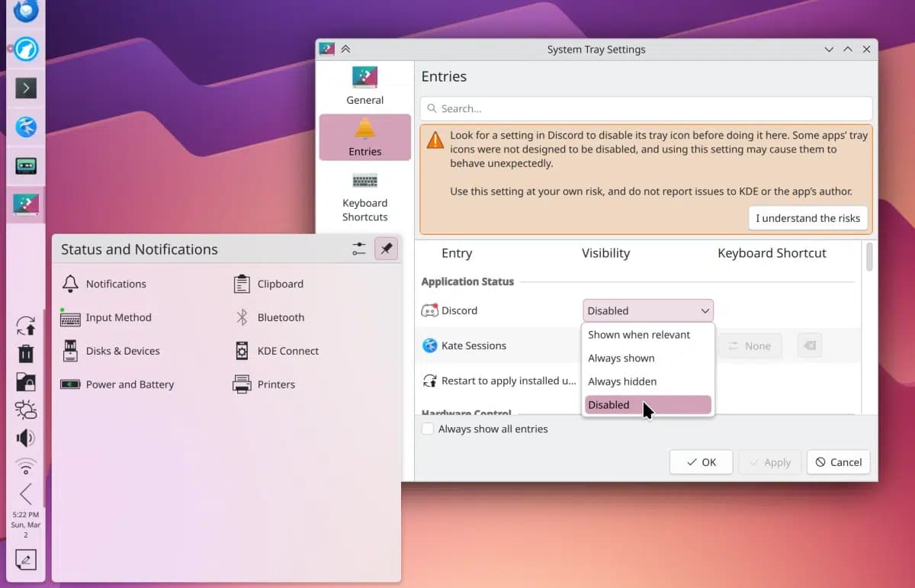
Task: Open the Keyboard Shortcuts tab
Action: (364, 197)
